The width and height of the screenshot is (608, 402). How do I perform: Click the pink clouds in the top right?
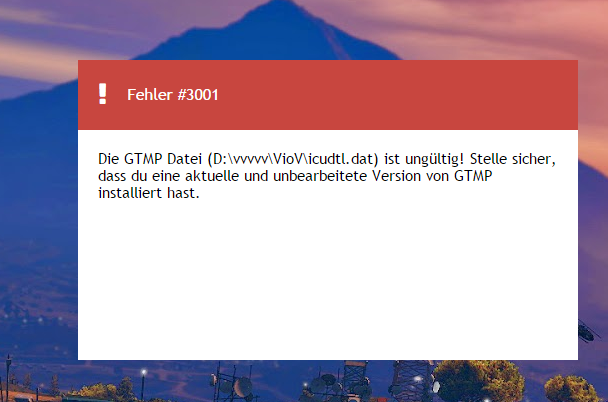click(x=504, y=27)
